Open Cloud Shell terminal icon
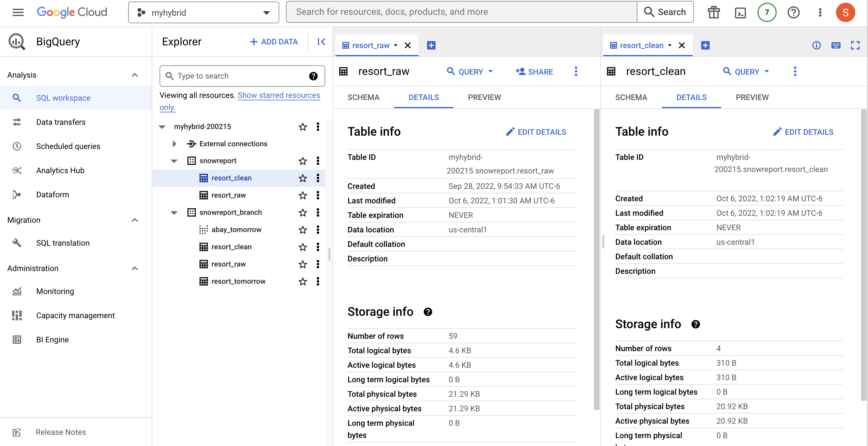Viewport: 868px width, 446px height. (740, 12)
